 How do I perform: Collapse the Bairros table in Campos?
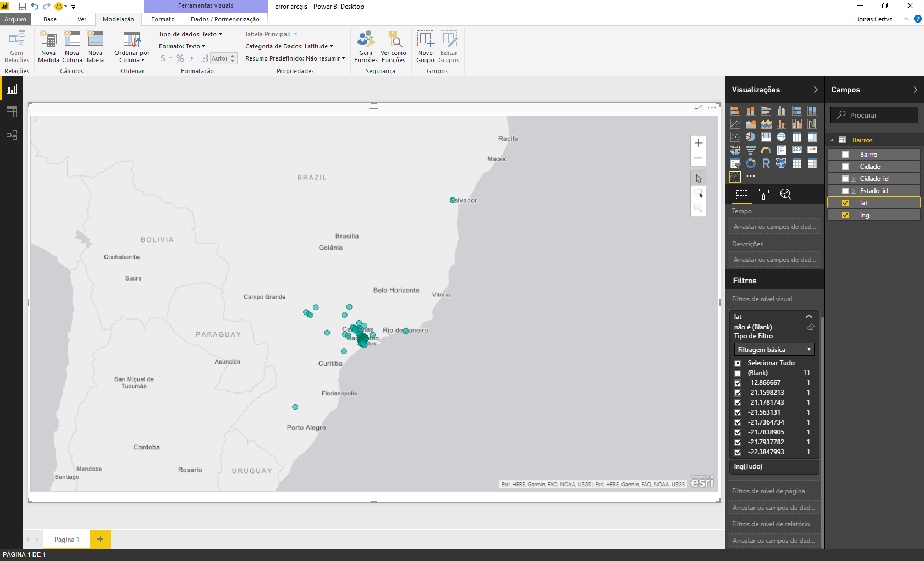tap(832, 140)
